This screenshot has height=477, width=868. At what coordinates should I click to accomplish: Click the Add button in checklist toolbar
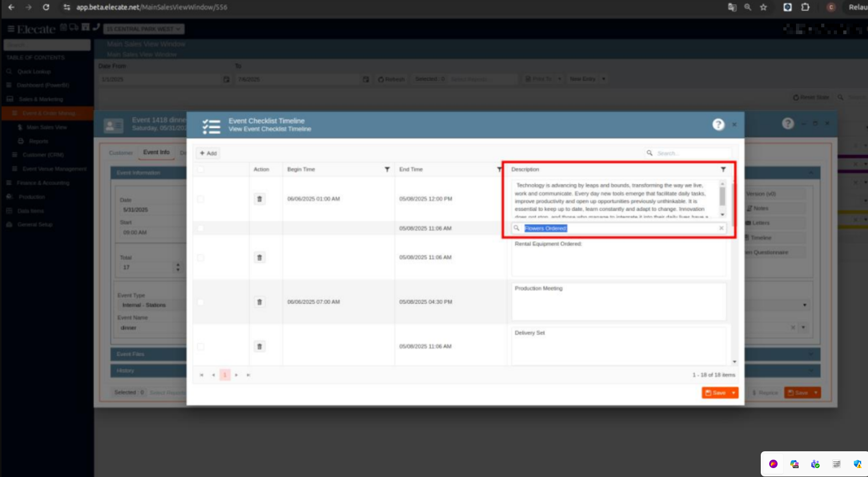coord(208,153)
